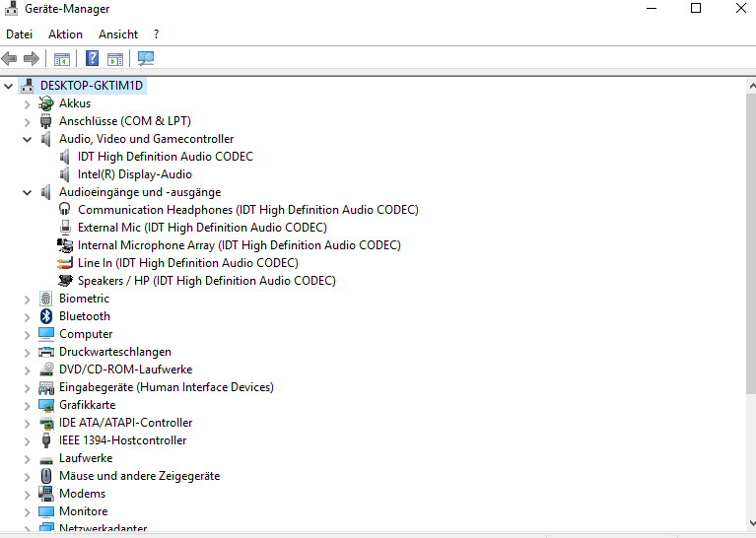
Task: Click the headphones icon for Communication Headphones
Action: pos(65,209)
